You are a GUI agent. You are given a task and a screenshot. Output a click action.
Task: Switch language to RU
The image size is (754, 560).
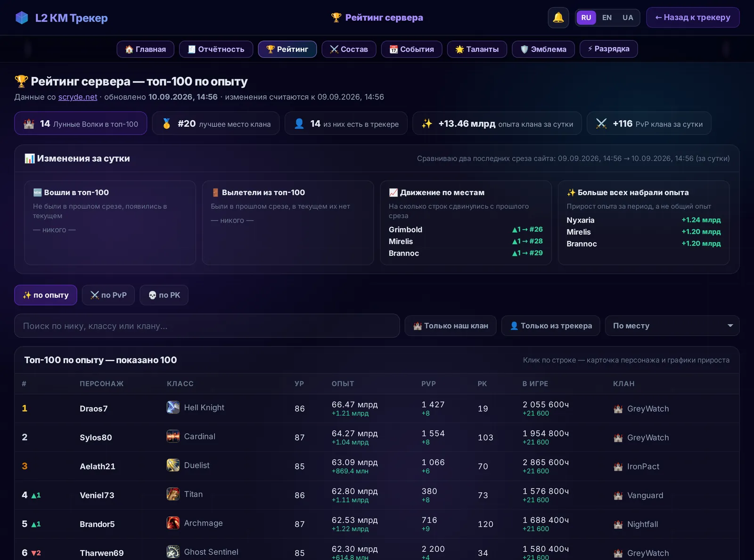coord(586,17)
